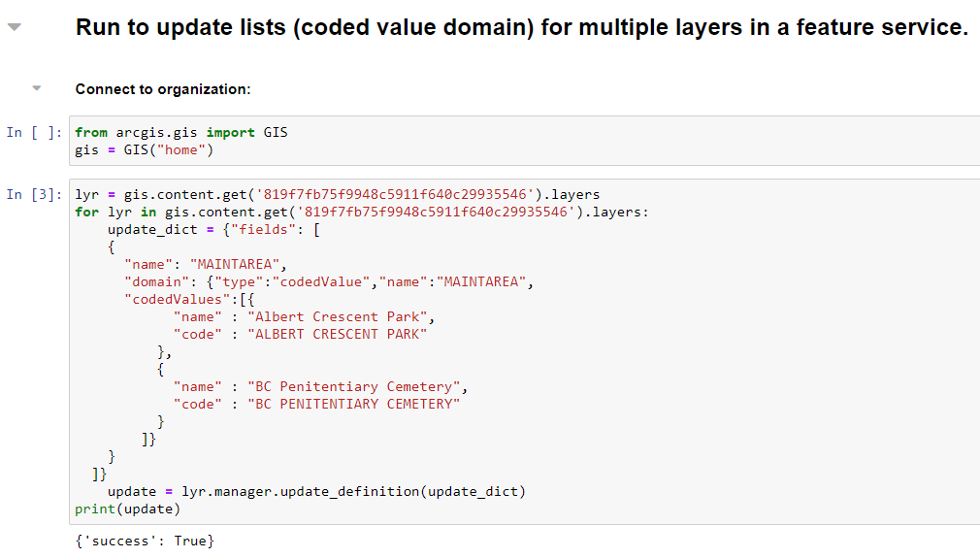This screenshot has height=558, width=980.
Task: Click the "ALBERT CRESCENT PARK" code value
Action: [x=338, y=334]
